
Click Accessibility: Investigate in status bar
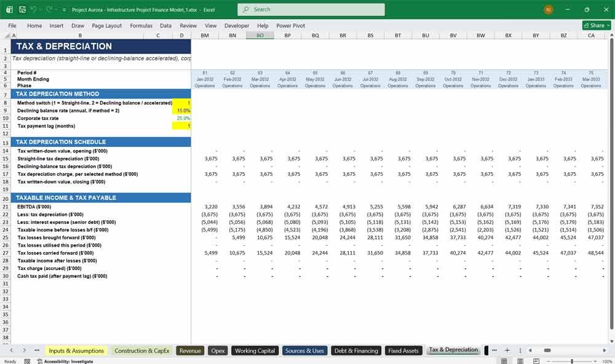tap(65, 362)
